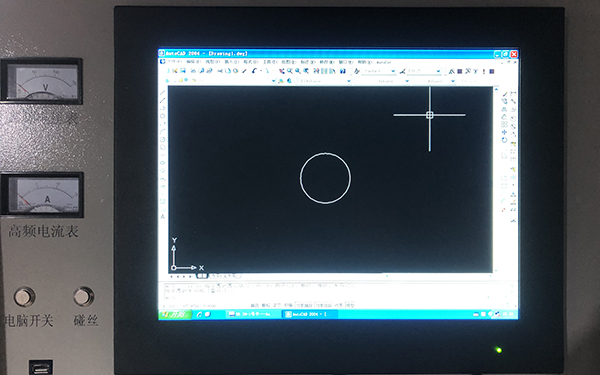600x375 pixels.
Task: Select the Move tool in Modify toolbar
Action: [504, 132]
